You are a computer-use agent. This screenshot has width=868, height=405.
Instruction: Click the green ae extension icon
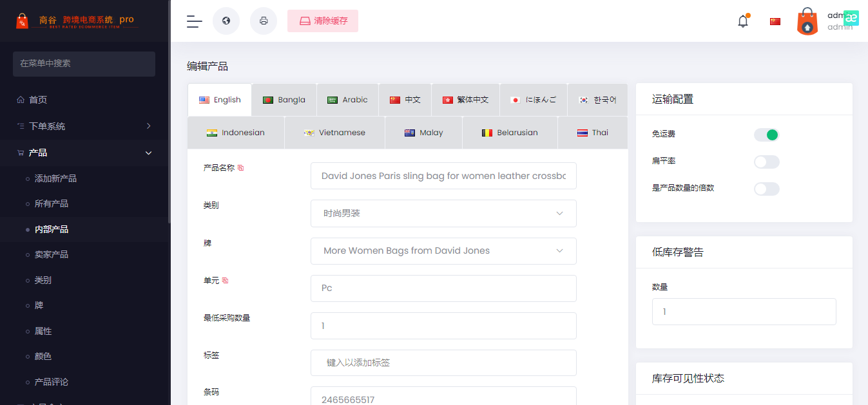pyautogui.click(x=852, y=18)
